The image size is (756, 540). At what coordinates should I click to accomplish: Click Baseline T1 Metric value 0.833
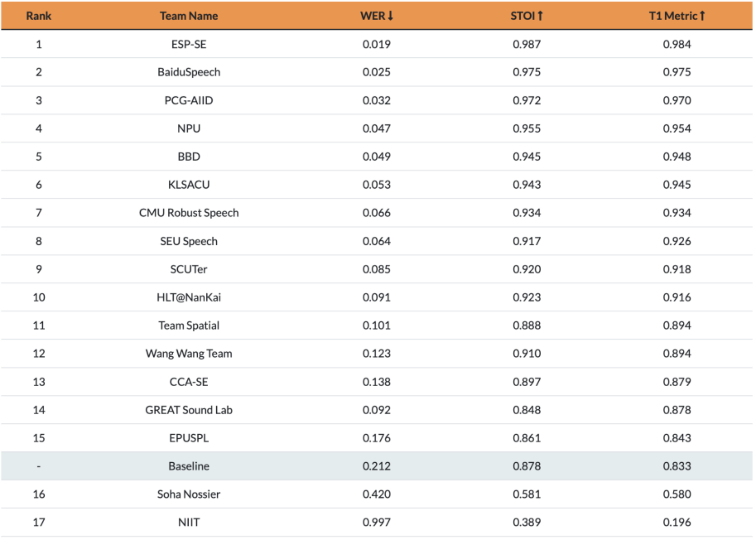(677, 466)
